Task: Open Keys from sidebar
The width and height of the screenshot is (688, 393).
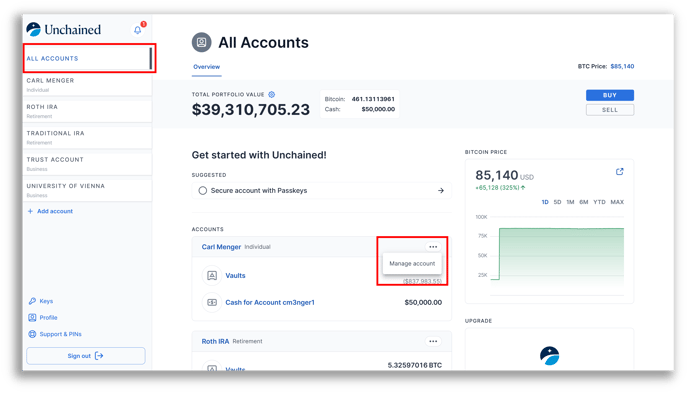Action: (46, 301)
